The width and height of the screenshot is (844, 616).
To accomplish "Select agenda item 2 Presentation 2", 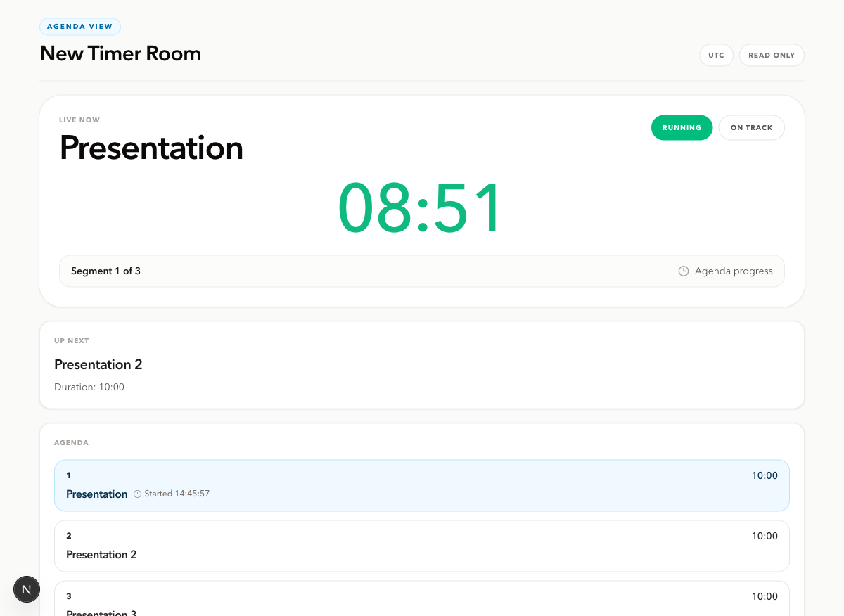I will [422, 546].
